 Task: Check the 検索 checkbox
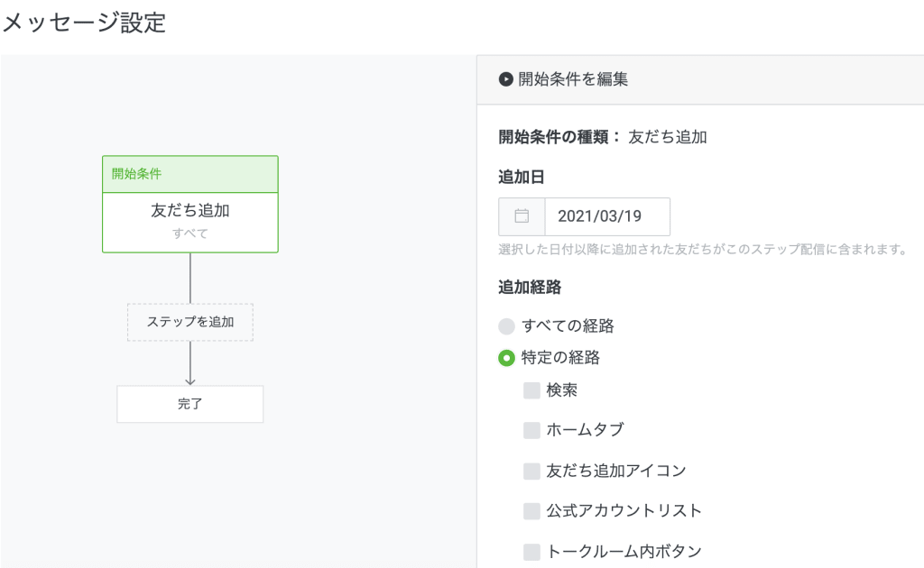pyautogui.click(x=531, y=390)
